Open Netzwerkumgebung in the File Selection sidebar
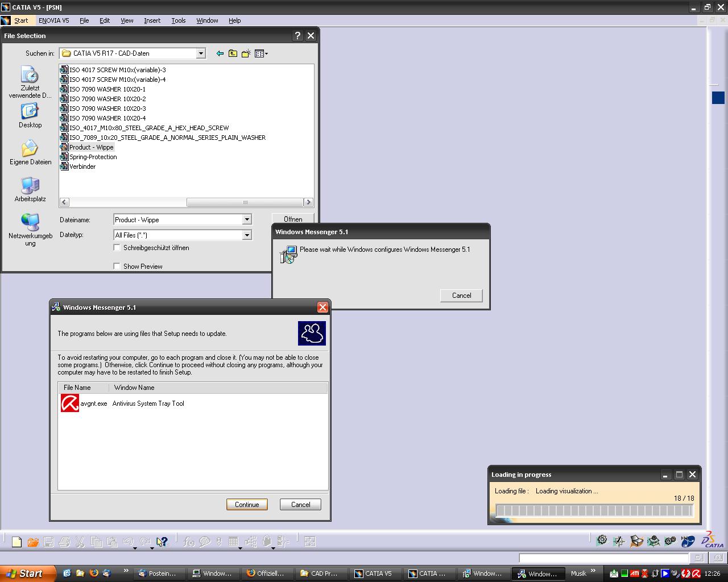 coord(30,230)
